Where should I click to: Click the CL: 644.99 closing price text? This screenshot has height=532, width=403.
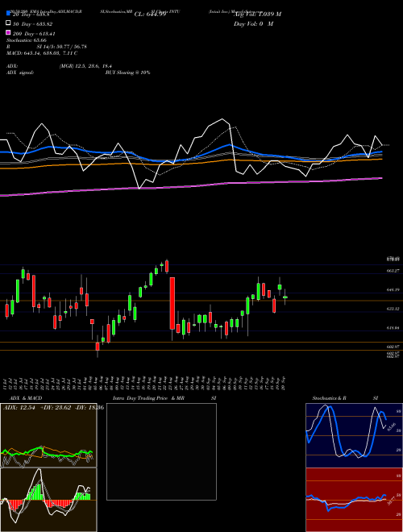(x=150, y=15)
